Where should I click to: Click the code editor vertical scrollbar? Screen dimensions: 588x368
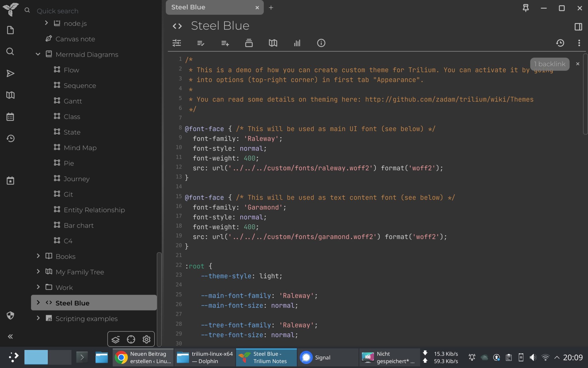point(585,94)
